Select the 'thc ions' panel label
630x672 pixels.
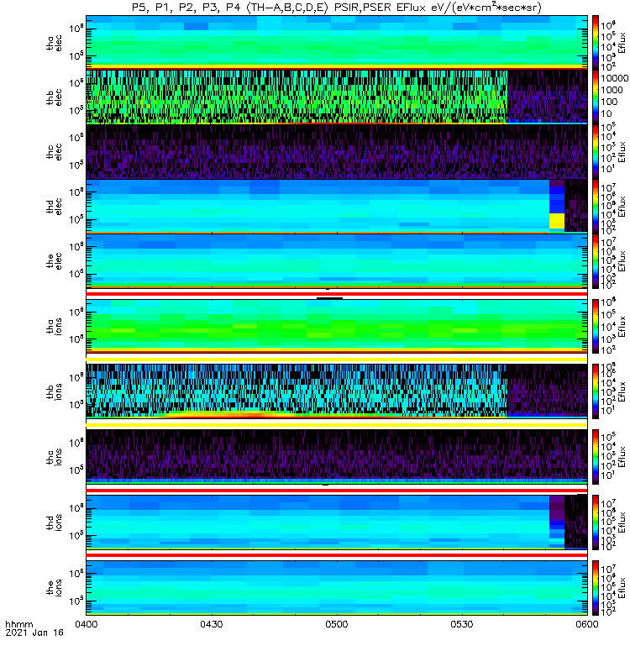pos(54,457)
